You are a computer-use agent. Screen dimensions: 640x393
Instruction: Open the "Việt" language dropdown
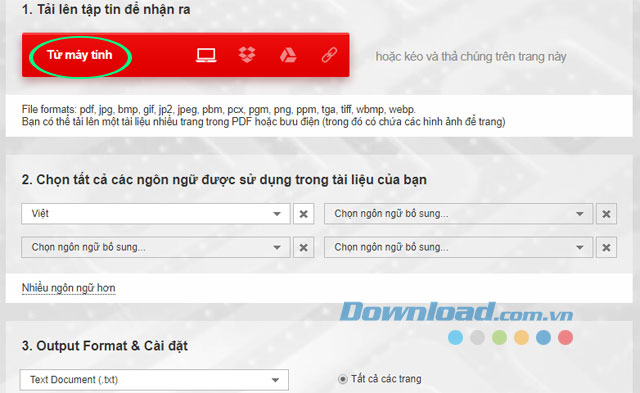tap(156, 214)
